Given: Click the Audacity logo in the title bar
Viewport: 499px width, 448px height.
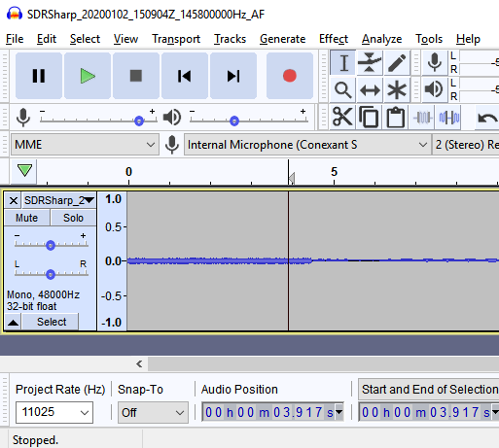Looking at the screenshot, I should [x=15, y=14].
